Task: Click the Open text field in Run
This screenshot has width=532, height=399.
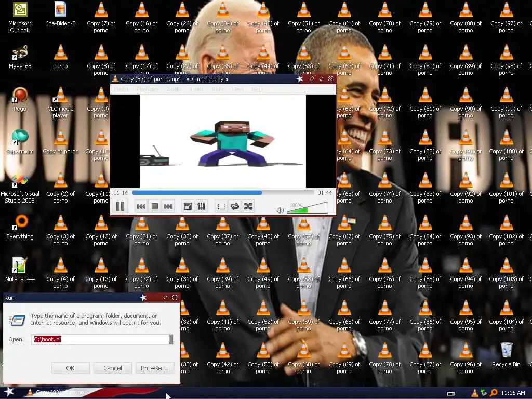Action: [x=100, y=339]
